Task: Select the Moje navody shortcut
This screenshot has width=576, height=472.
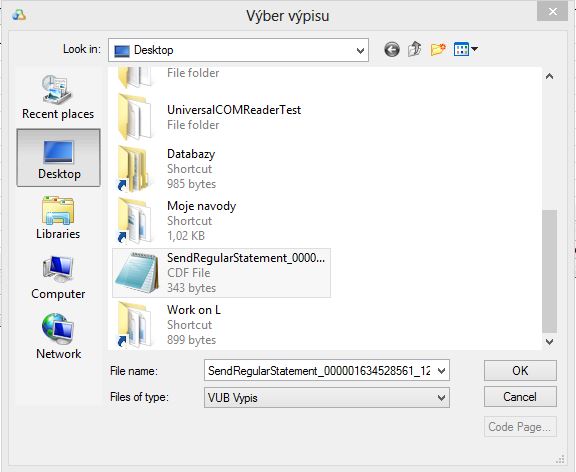Action: (x=221, y=220)
